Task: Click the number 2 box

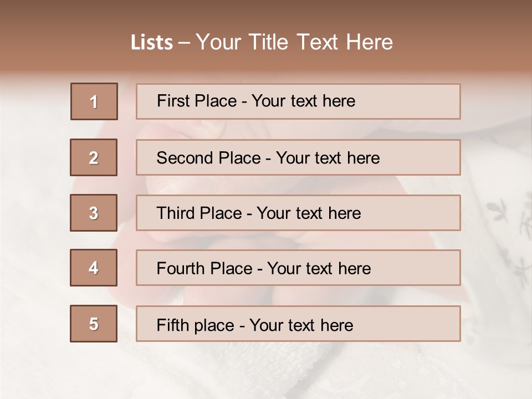Action: pos(94,157)
